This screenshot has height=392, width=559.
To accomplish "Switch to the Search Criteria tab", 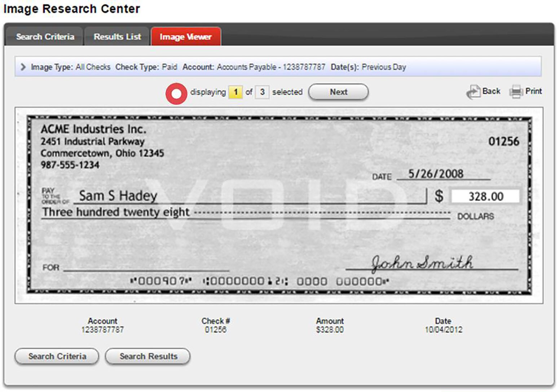I will [x=45, y=36].
